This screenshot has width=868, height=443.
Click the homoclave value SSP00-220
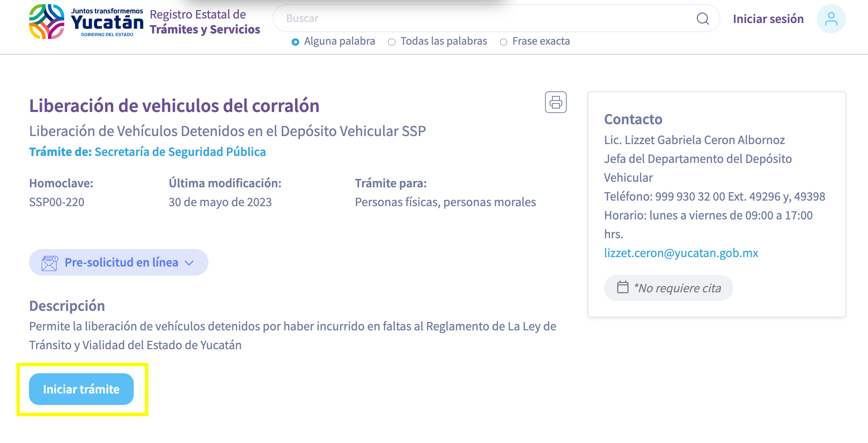pyautogui.click(x=57, y=202)
